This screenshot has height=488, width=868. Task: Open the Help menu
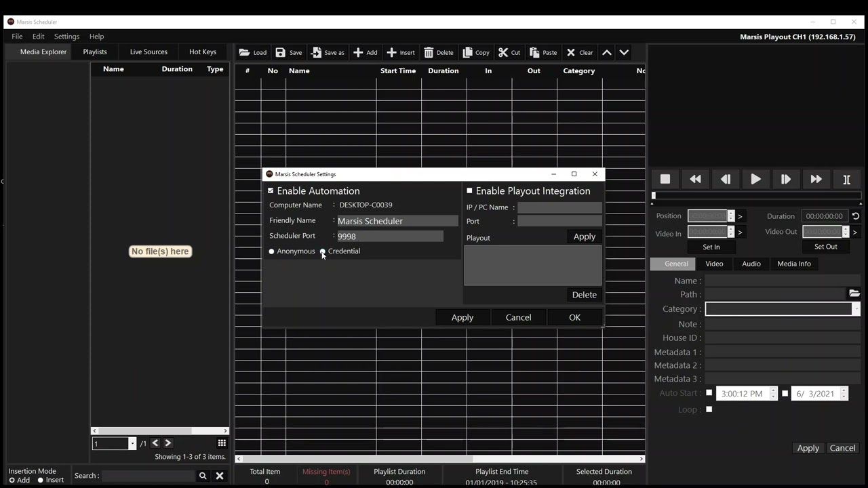[x=96, y=37]
